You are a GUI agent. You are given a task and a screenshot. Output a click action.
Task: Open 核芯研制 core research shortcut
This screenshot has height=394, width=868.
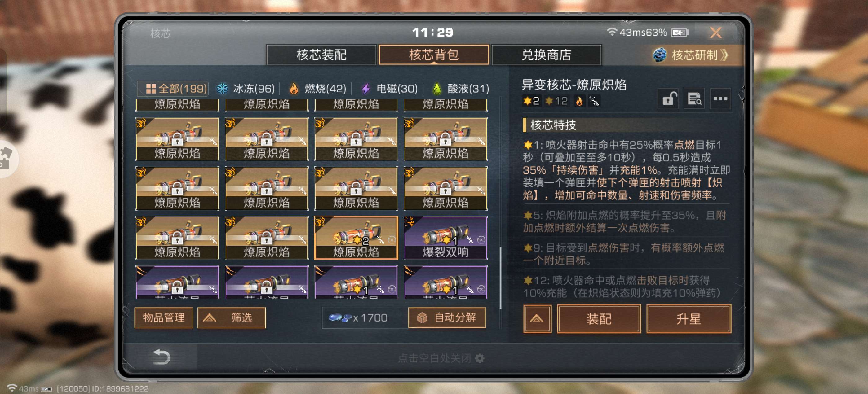pos(694,55)
